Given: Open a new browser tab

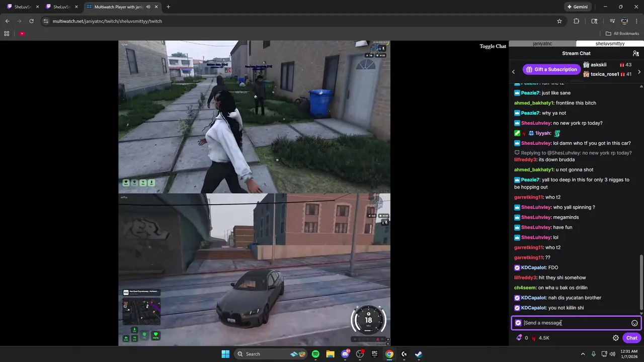Looking at the screenshot, I should [x=168, y=7].
